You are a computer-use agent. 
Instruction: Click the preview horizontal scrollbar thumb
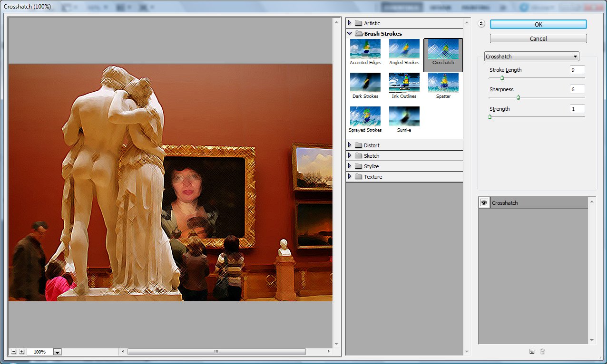[x=216, y=352]
